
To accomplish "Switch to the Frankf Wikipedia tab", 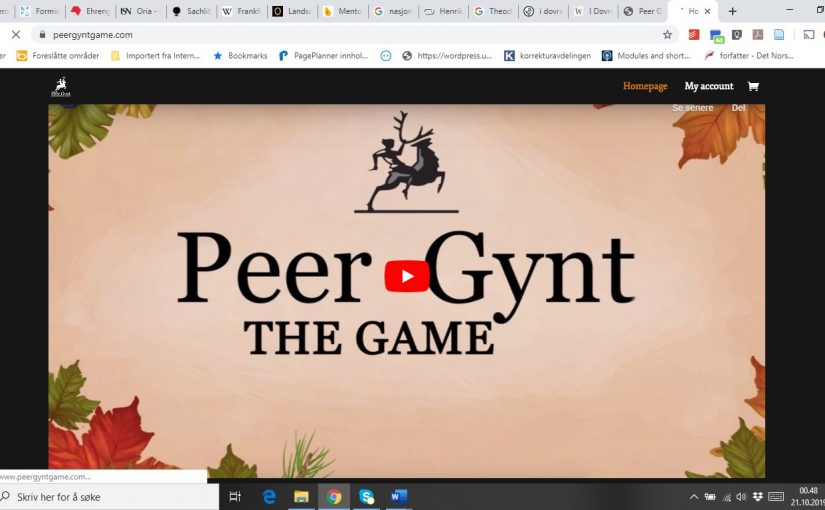I will click(242, 11).
